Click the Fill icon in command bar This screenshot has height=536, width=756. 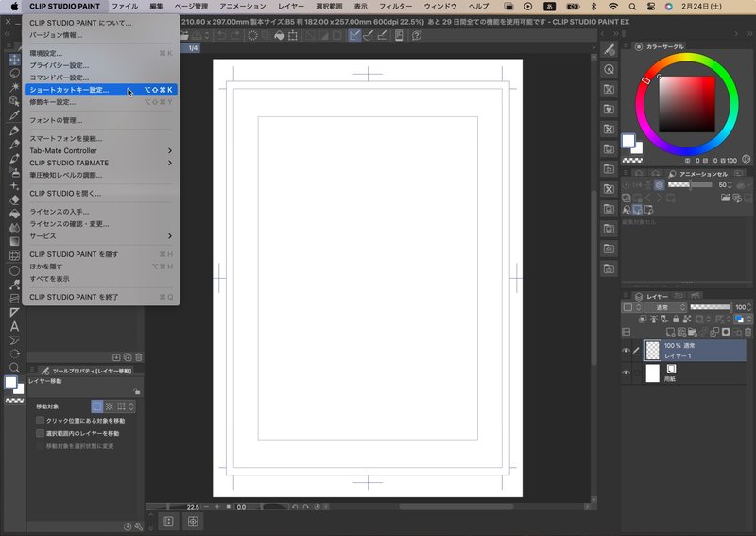pyautogui.click(x=279, y=35)
